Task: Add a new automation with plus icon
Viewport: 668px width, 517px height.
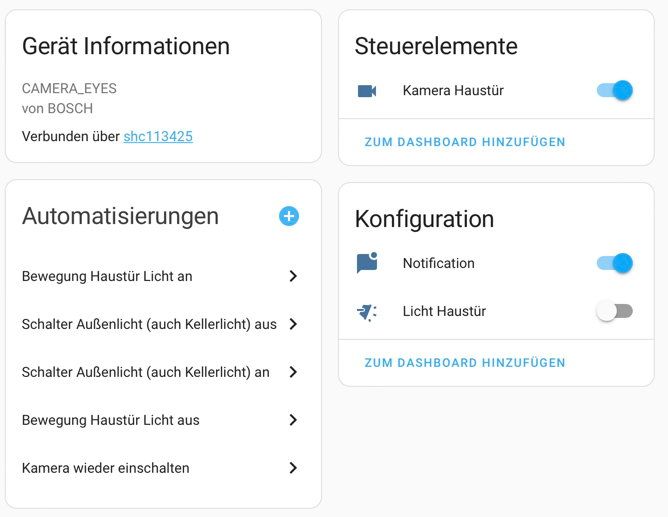Action: coord(289,216)
